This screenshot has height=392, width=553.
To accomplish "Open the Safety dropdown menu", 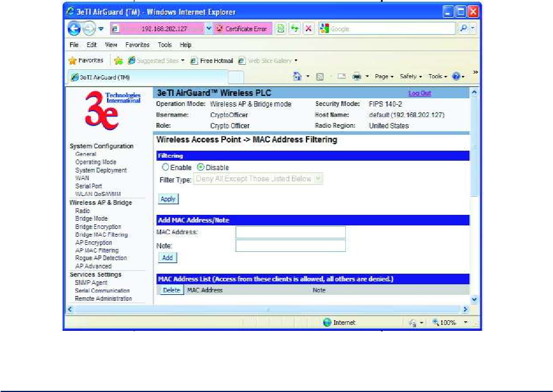I will pyautogui.click(x=411, y=76).
